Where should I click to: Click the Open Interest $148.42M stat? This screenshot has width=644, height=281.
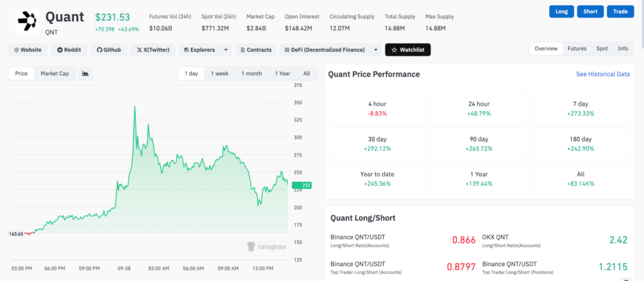[302, 23]
